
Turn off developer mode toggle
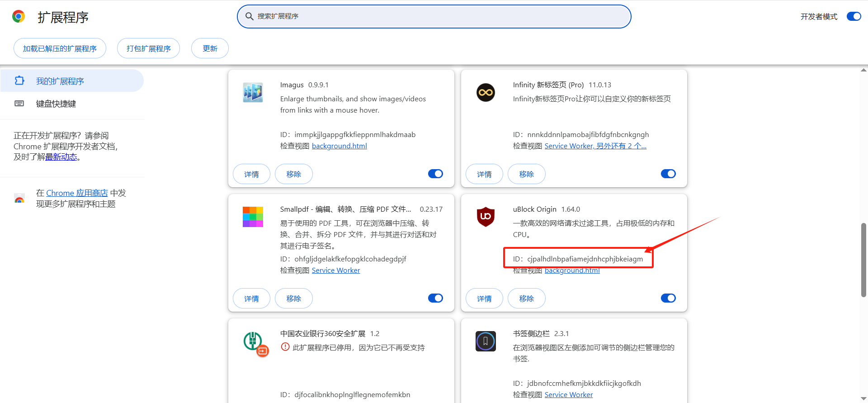854,17
